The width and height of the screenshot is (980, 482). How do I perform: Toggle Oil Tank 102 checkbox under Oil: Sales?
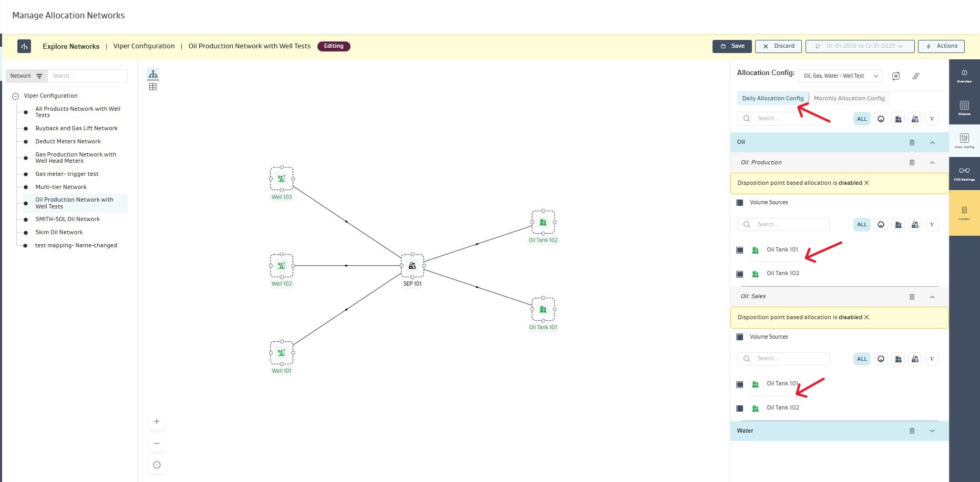click(x=740, y=408)
